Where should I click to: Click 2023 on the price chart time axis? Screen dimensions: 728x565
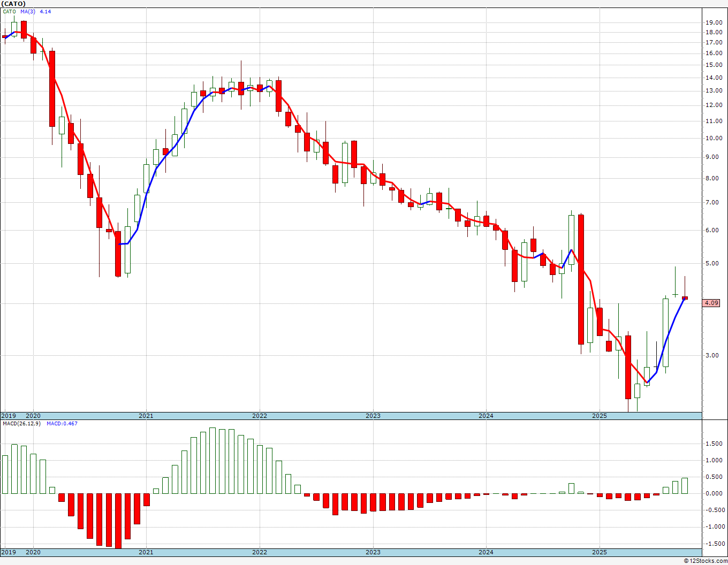(x=373, y=416)
